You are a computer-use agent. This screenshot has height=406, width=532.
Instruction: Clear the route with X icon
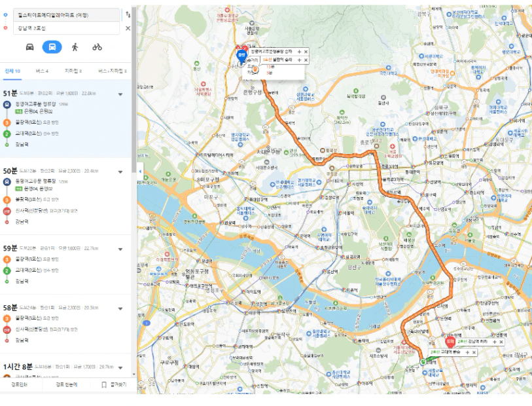point(128,28)
